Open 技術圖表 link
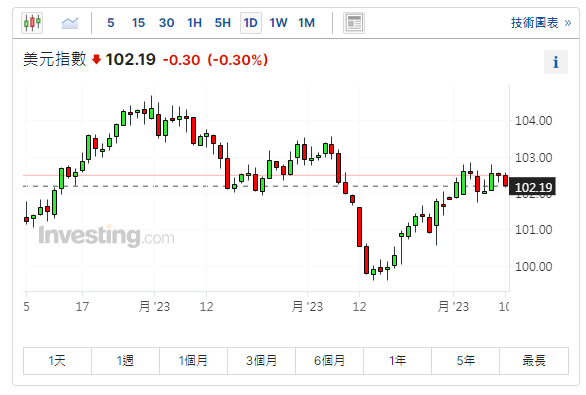 [x=541, y=23]
